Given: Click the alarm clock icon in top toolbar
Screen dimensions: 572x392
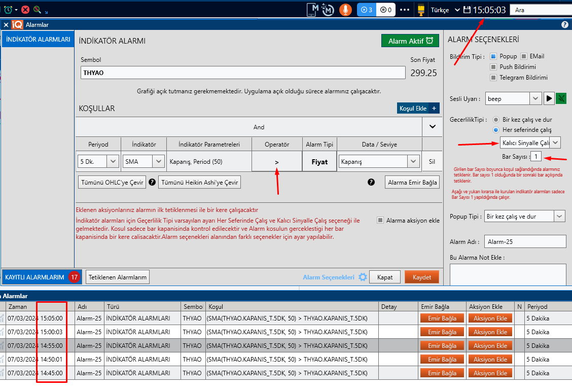Looking at the screenshot, I should (8, 9).
